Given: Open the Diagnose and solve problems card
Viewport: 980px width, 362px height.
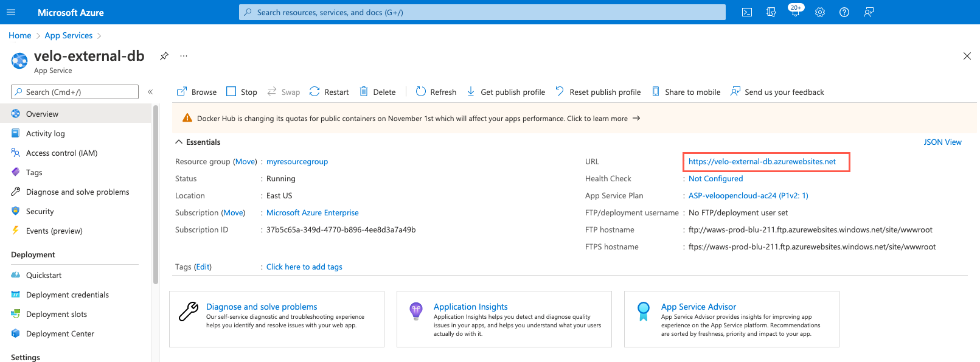Looking at the screenshot, I should (x=277, y=319).
